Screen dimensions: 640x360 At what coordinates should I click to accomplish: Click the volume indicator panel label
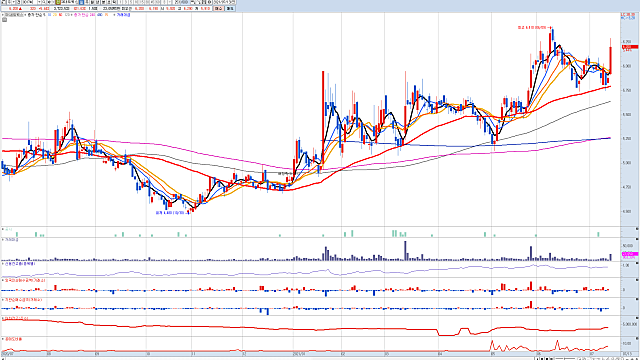(11, 240)
